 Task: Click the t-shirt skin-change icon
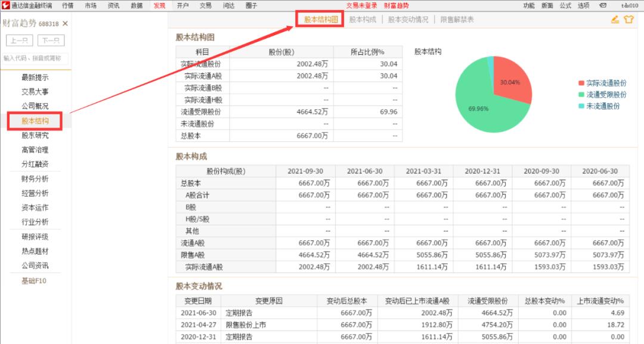click(630, 20)
